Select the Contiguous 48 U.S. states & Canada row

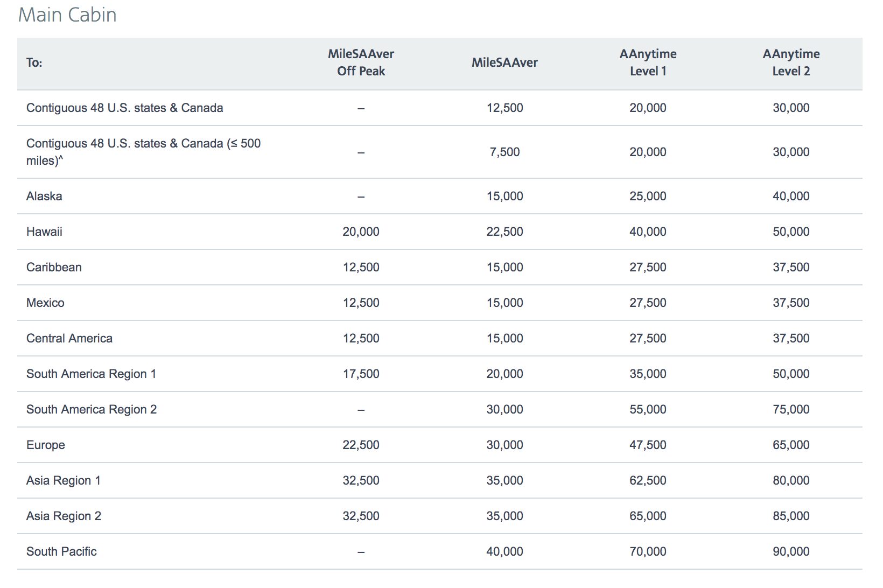pos(125,107)
